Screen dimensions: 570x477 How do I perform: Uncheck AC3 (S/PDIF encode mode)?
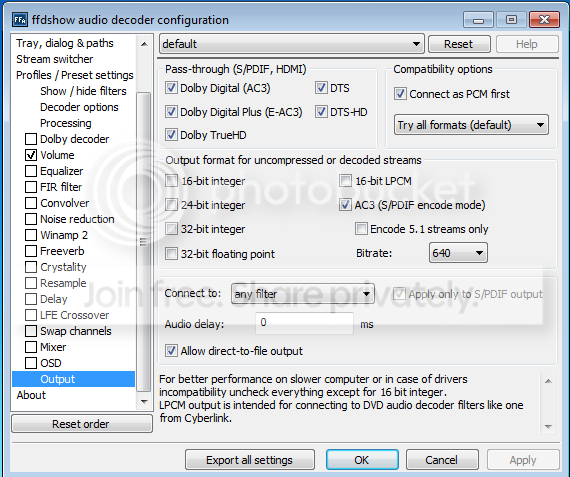click(x=345, y=205)
